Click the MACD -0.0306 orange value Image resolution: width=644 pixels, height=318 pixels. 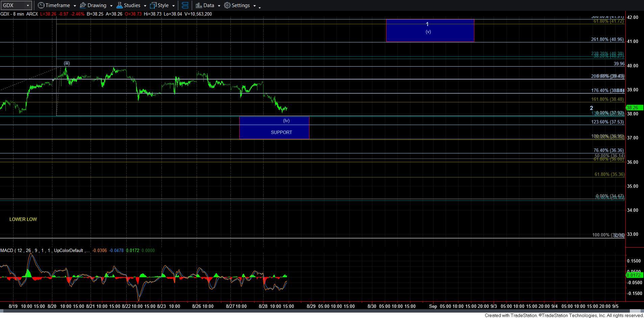point(100,250)
